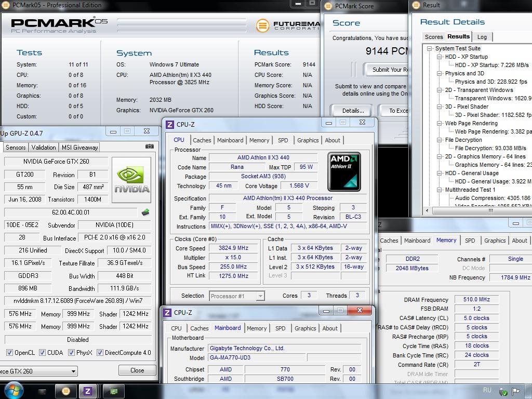The width and height of the screenshot is (532, 399).
Task: Select the Scores tab in Result Details
Action: click(434, 37)
